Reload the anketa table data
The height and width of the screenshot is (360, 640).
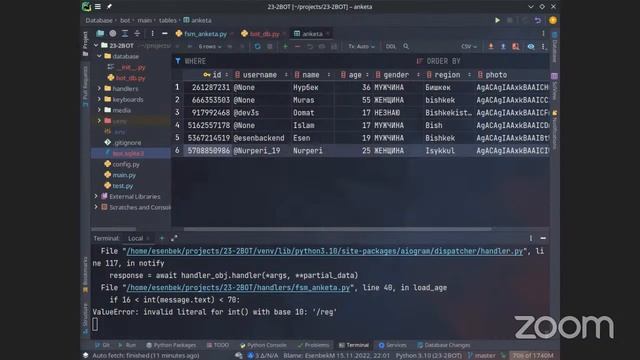pyautogui.click(x=257, y=47)
